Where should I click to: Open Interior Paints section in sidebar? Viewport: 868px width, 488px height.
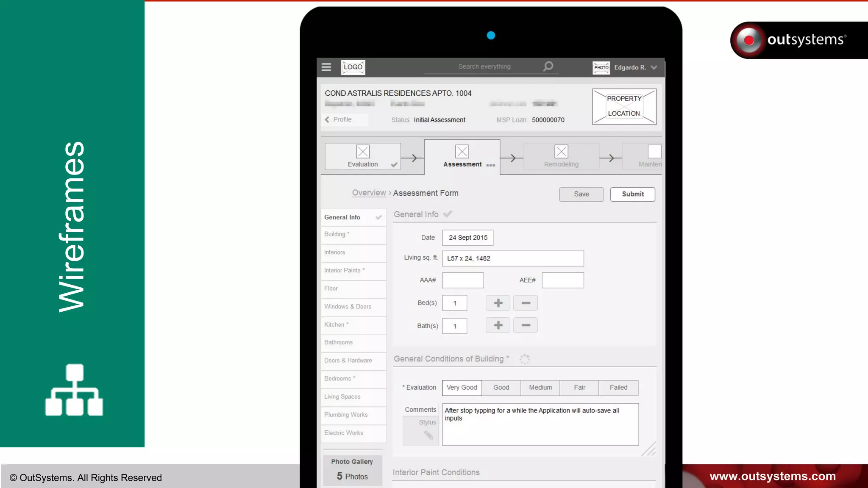click(x=353, y=271)
